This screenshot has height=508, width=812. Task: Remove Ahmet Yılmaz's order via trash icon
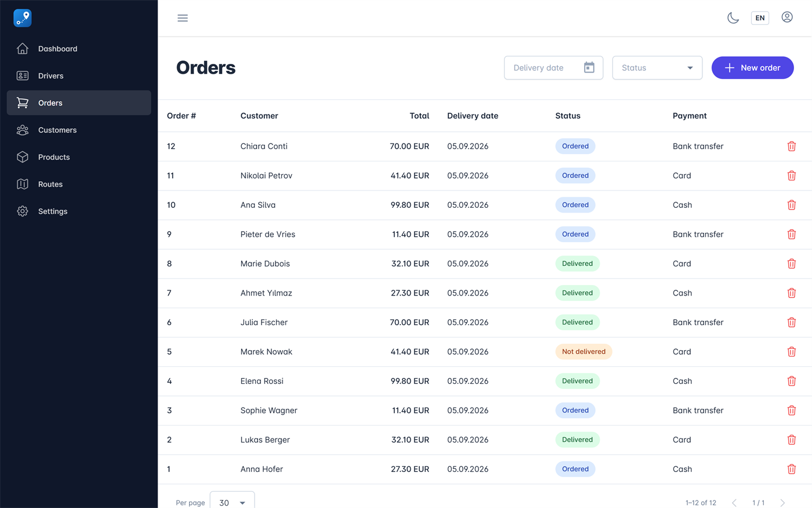tap(792, 293)
